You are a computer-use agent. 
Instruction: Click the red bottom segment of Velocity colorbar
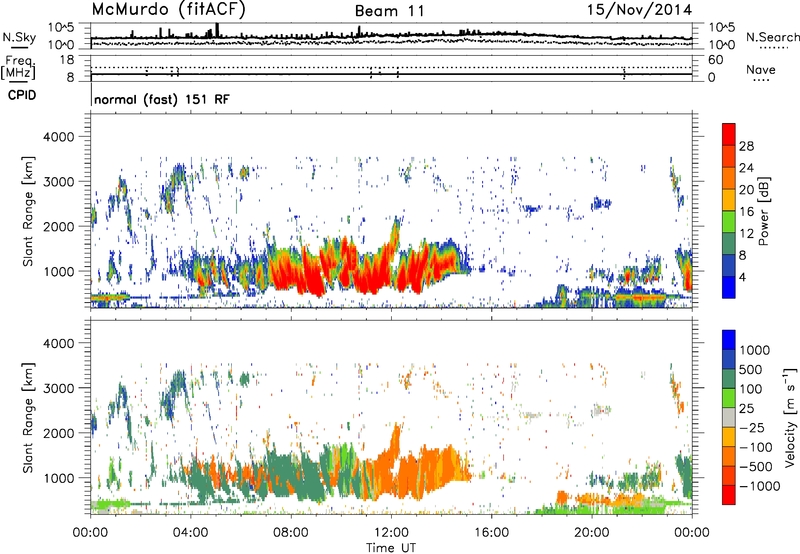(729, 495)
